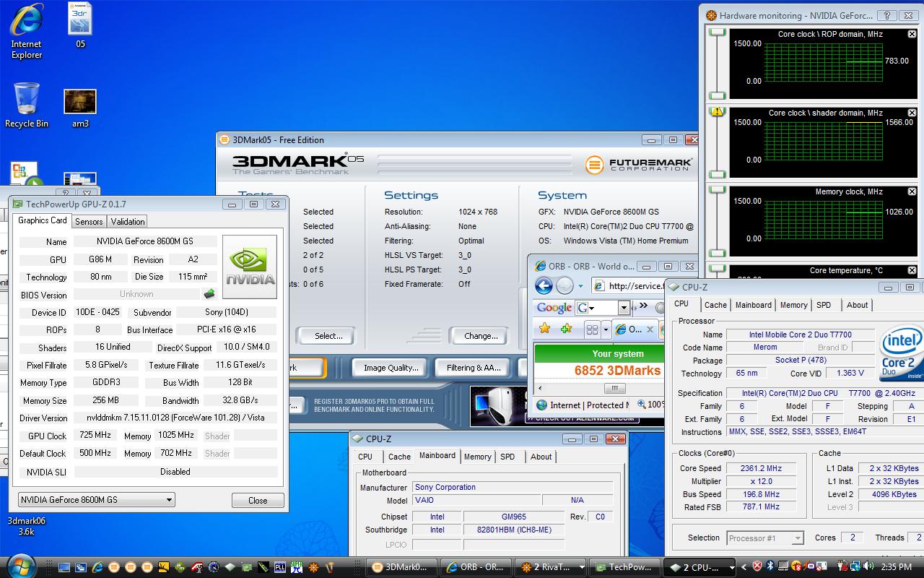
Task: Click the volume speaker tray icon
Action: point(869,566)
